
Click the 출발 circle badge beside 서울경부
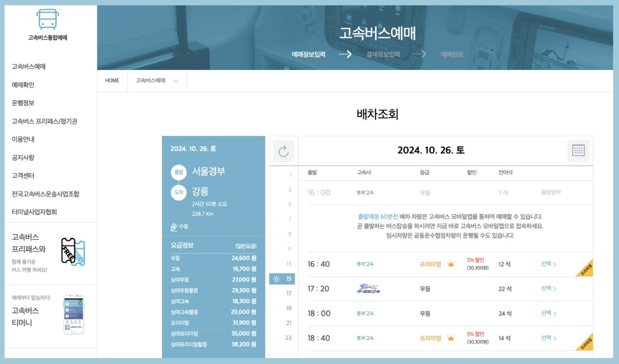[x=178, y=172]
